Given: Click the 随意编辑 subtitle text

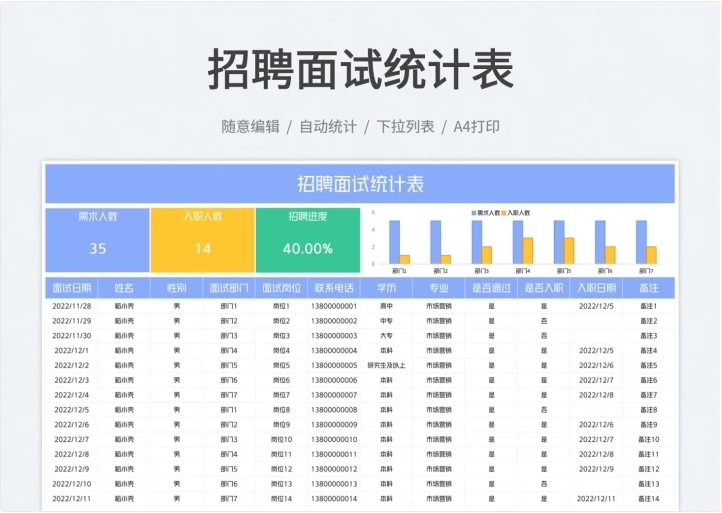Looking at the screenshot, I should click(250, 126).
